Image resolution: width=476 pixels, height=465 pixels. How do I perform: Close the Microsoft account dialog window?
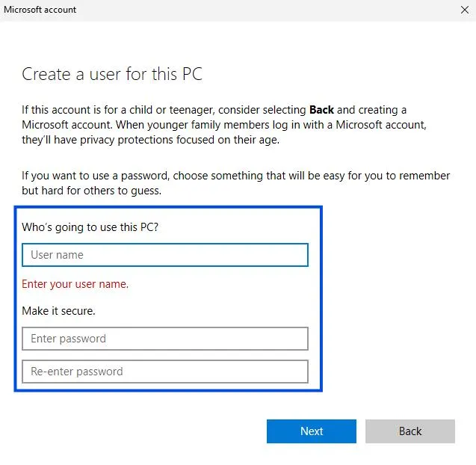click(463, 10)
